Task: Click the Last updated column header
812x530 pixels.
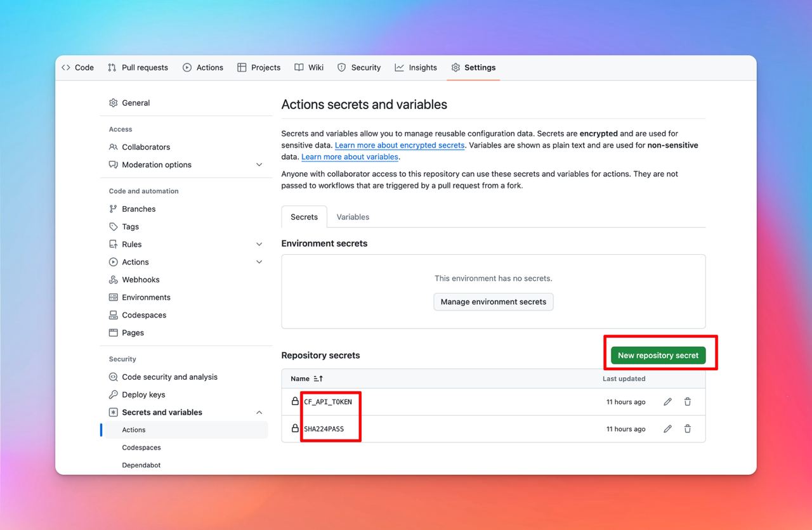Action: coord(624,378)
